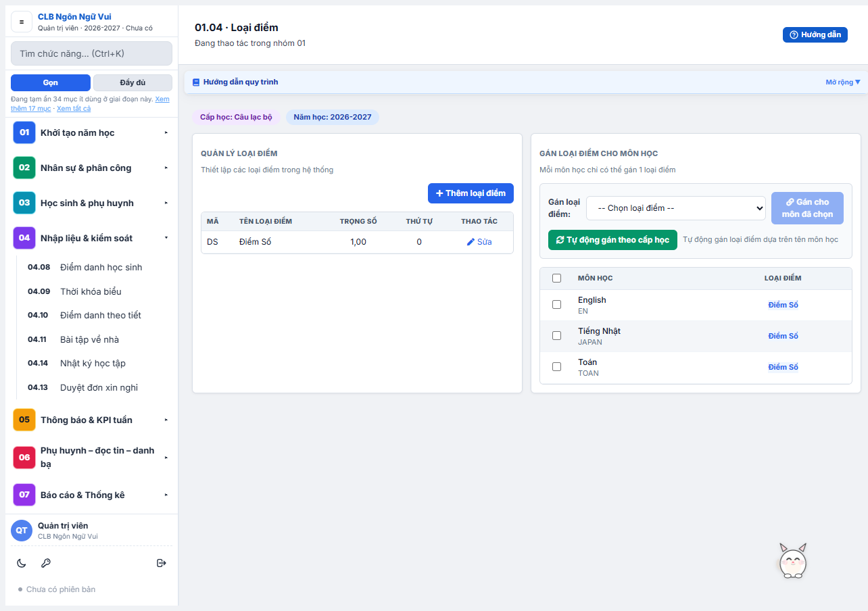This screenshot has width=868, height=611.
Task: Click Sửa for the Điểm Số row
Action: click(x=479, y=242)
